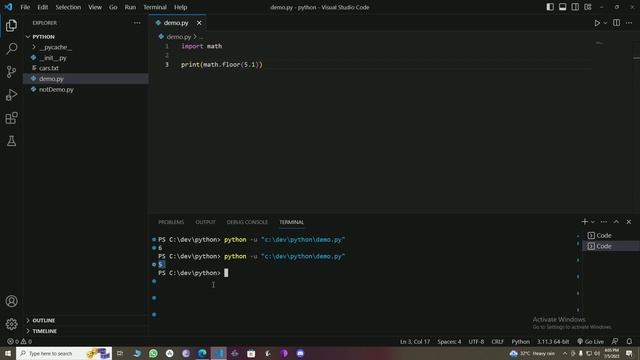This screenshot has height=360, width=640.
Task: Open the Edit menu
Action: (x=42, y=7)
